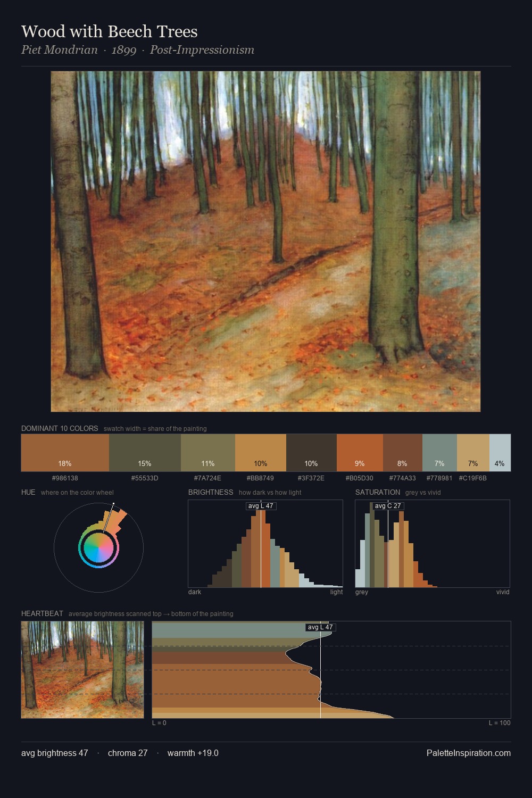Screen dimensions: 532x798
Task: Choose the sand 7% swatch #C19F6B
Action: click(x=473, y=453)
